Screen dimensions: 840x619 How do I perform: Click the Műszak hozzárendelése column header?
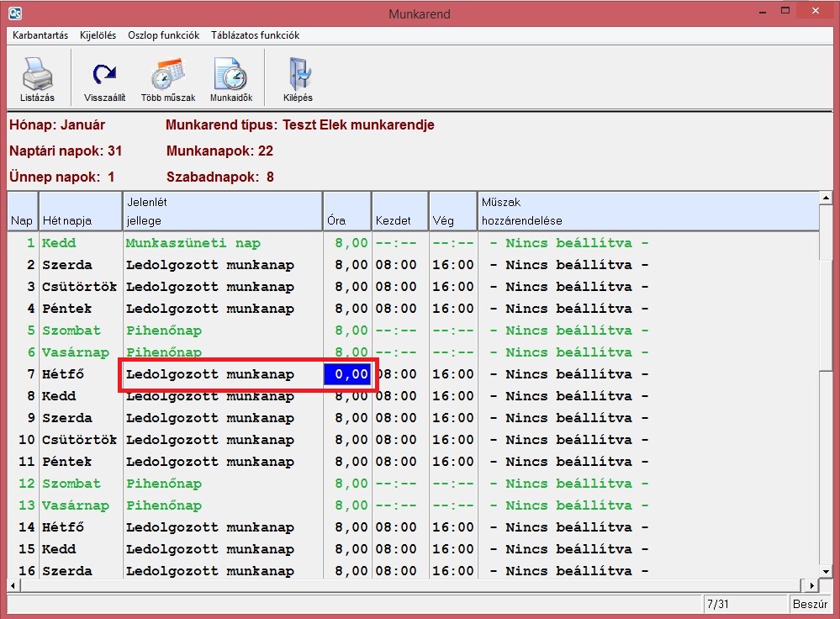point(647,212)
